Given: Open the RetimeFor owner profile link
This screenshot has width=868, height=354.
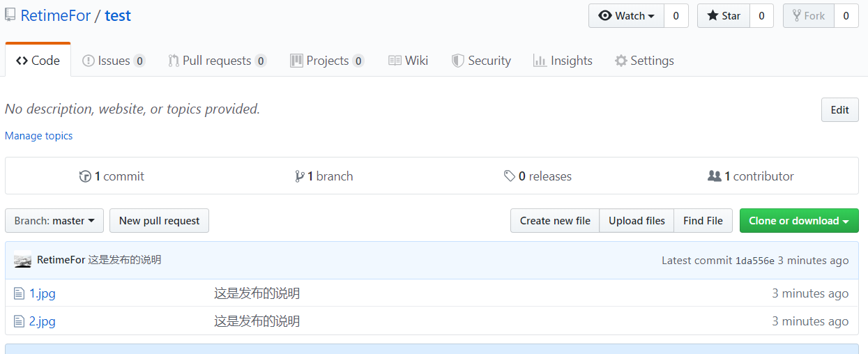Looking at the screenshot, I should 56,15.
